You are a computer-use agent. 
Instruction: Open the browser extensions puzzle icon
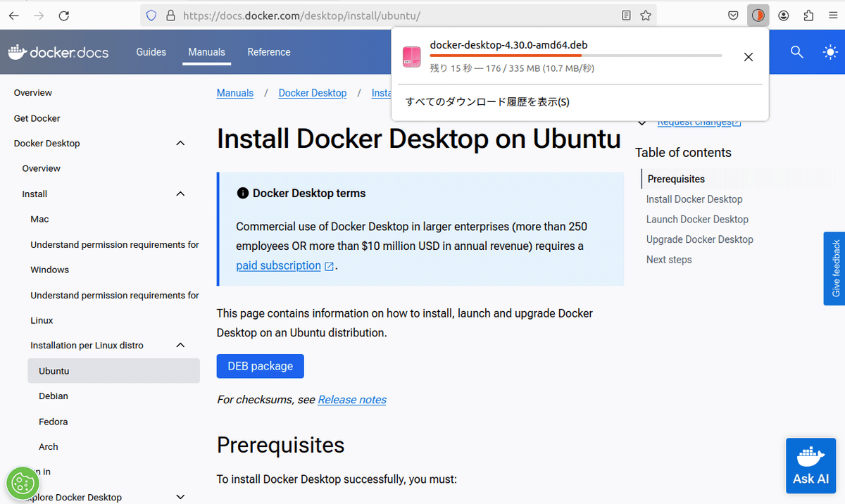click(x=808, y=15)
